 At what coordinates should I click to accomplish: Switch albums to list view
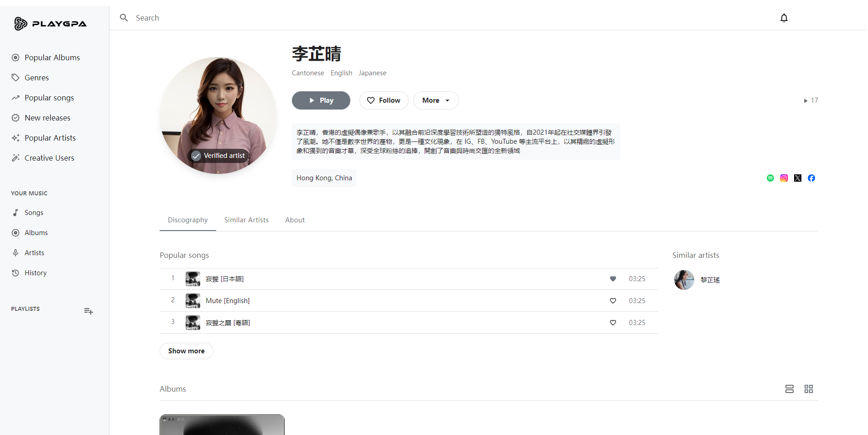[790, 389]
